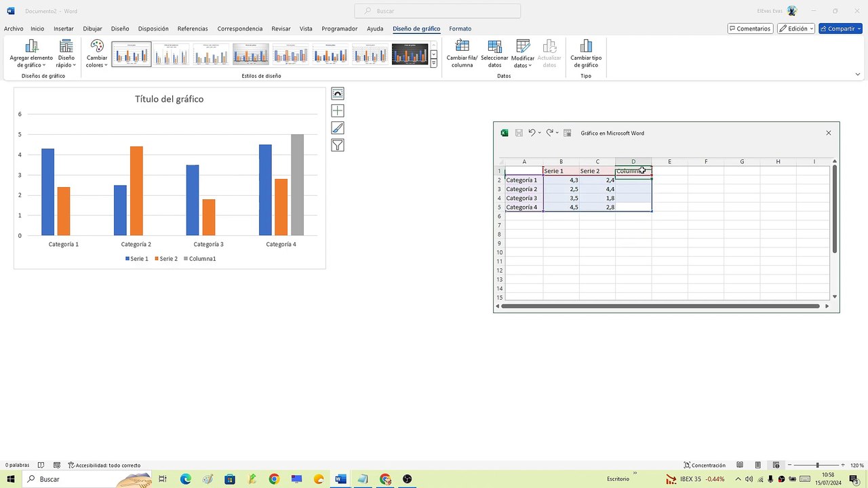Open the Diseño rápido layout gallery
The image size is (868, 488).
coord(66,54)
